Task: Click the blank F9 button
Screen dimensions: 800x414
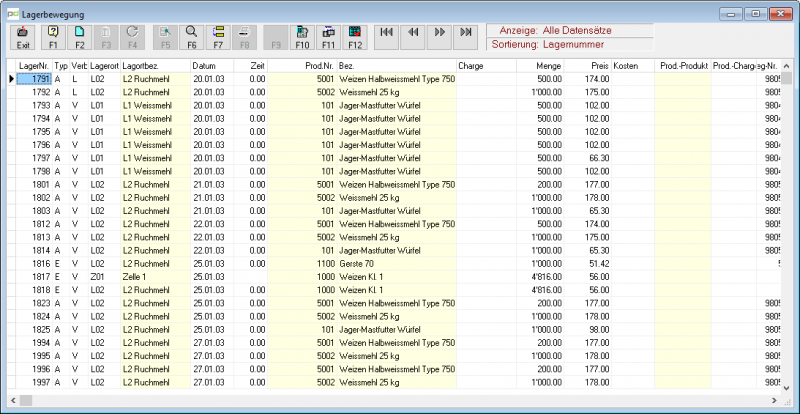Action: [x=276, y=37]
